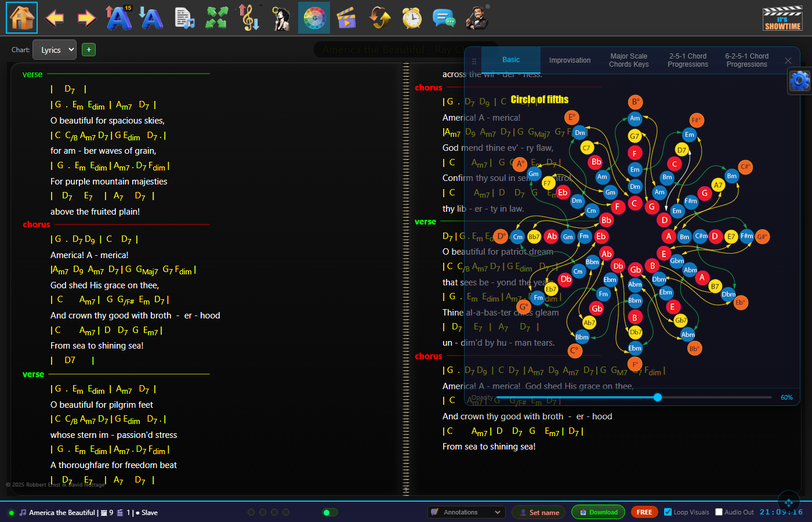Select the yellow B7 chord node
This screenshot has height=522, width=812.
715,287
